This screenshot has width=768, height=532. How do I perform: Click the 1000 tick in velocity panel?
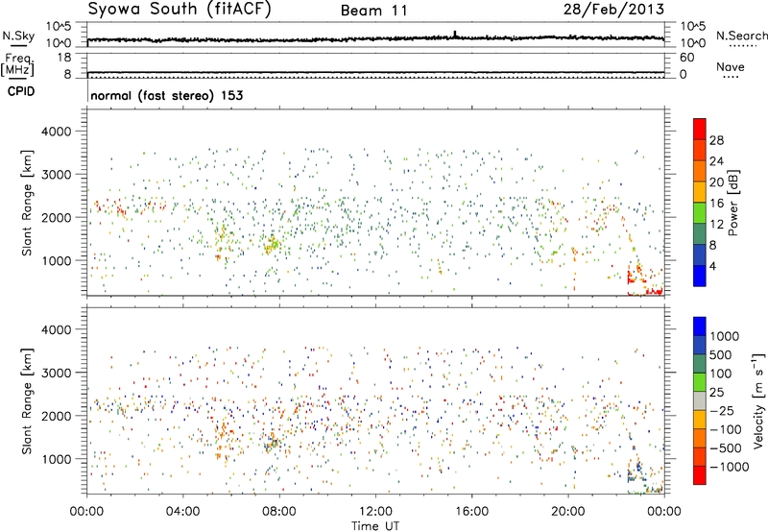56,459
